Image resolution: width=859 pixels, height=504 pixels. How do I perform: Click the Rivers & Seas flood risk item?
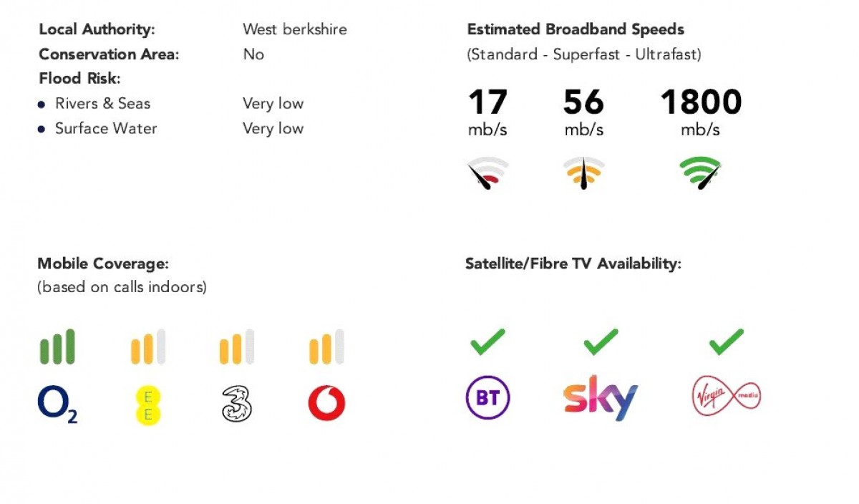(102, 104)
